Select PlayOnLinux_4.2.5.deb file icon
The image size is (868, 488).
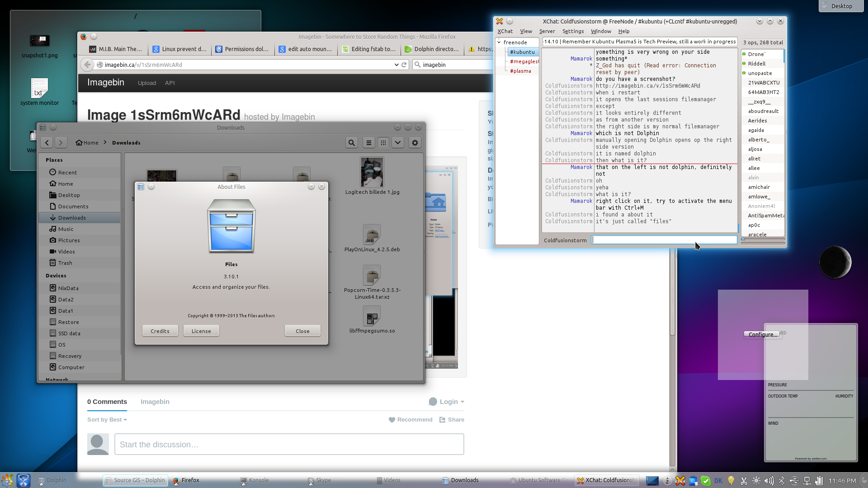pos(372,235)
